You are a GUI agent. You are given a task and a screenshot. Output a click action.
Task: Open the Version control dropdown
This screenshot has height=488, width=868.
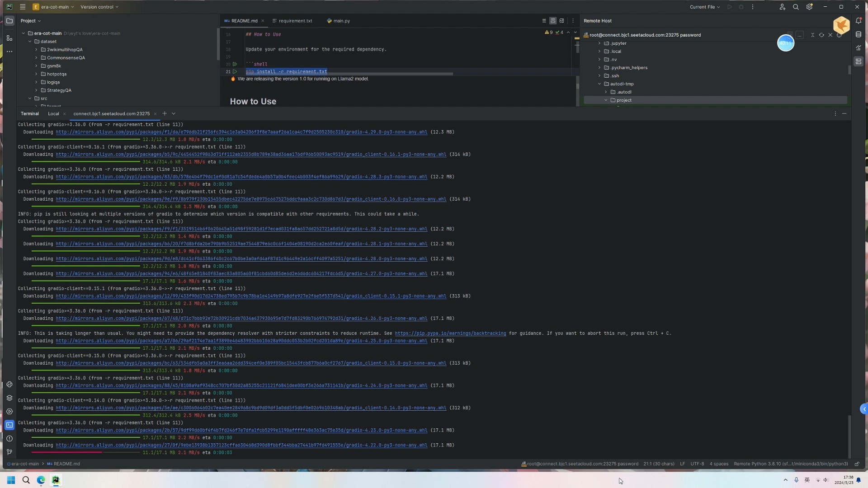click(99, 7)
